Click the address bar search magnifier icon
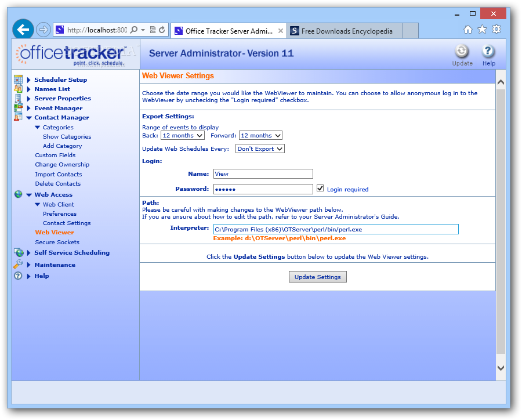522x420 pixels. coord(133,30)
